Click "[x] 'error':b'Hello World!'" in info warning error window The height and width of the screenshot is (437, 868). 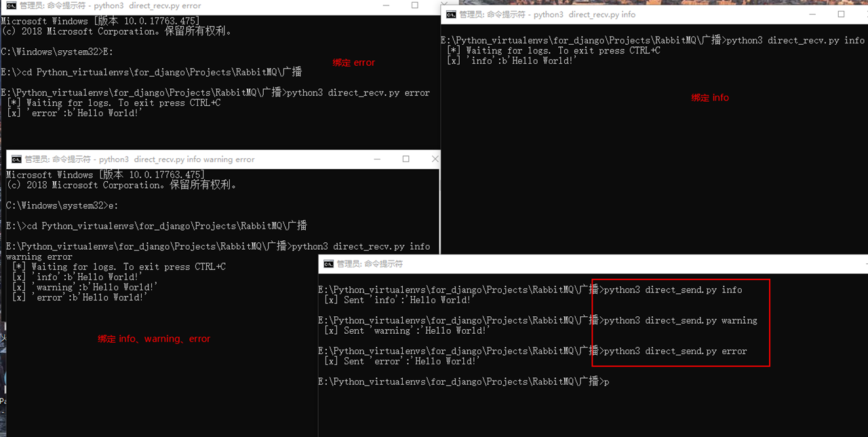coord(79,297)
